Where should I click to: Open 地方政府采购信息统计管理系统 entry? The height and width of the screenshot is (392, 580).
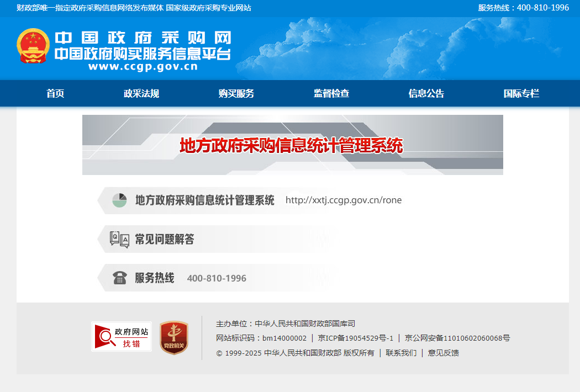(204, 200)
